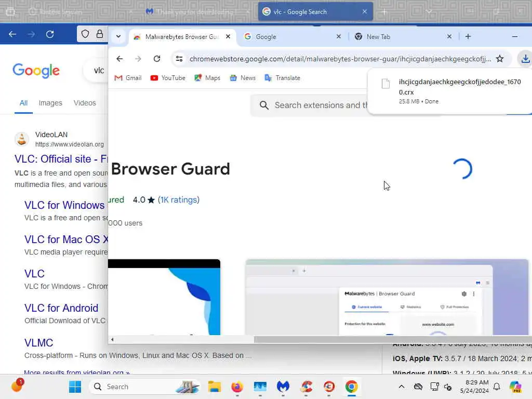Open Translate bookmark
This screenshot has width=532, height=399.
282,78
